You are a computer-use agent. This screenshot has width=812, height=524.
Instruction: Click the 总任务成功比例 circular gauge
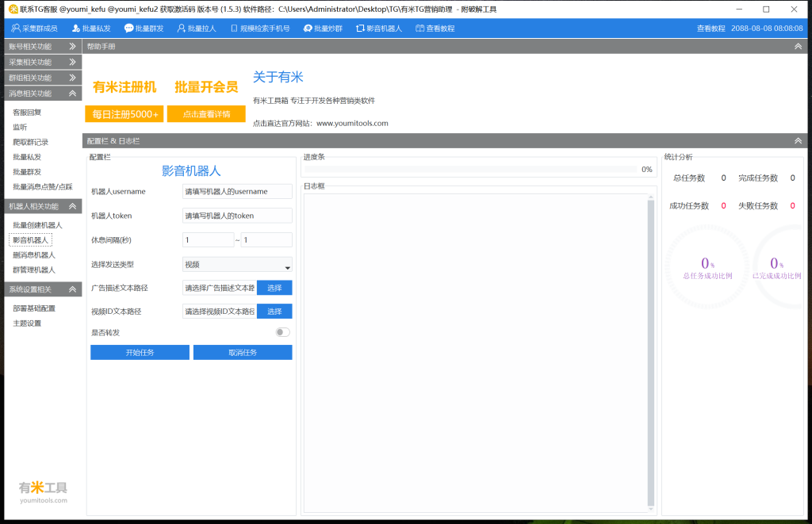coord(707,268)
